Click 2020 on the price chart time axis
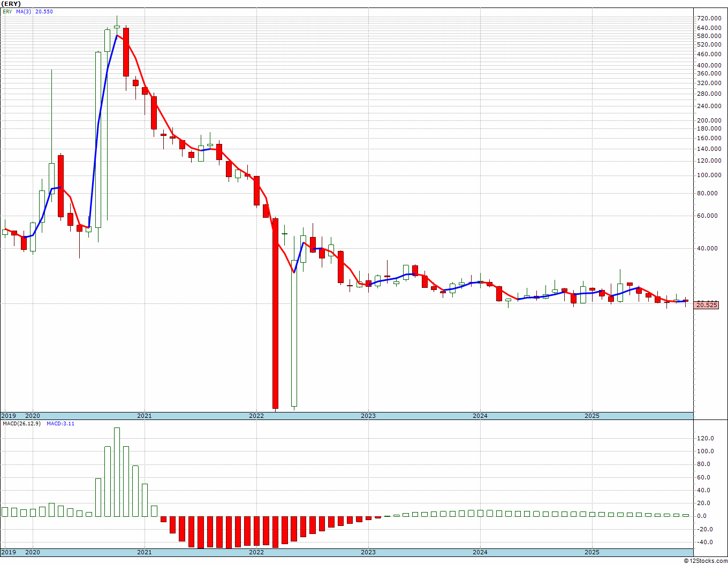 pyautogui.click(x=33, y=416)
